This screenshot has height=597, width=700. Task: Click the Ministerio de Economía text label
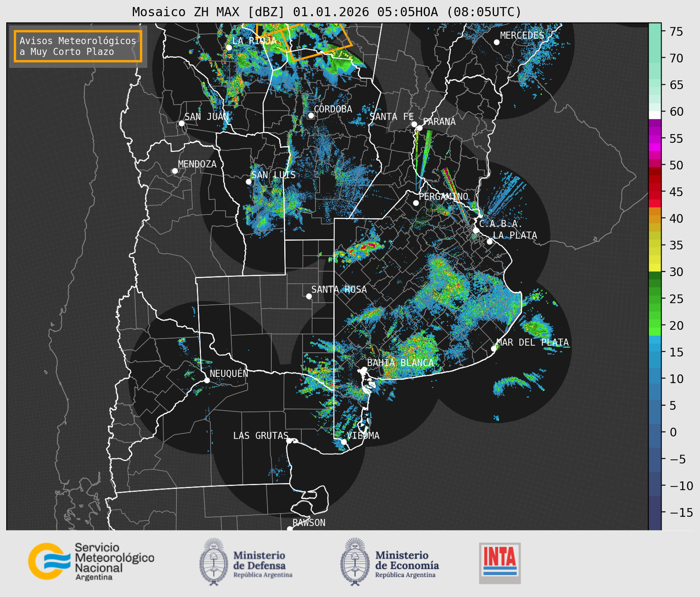tap(407, 560)
